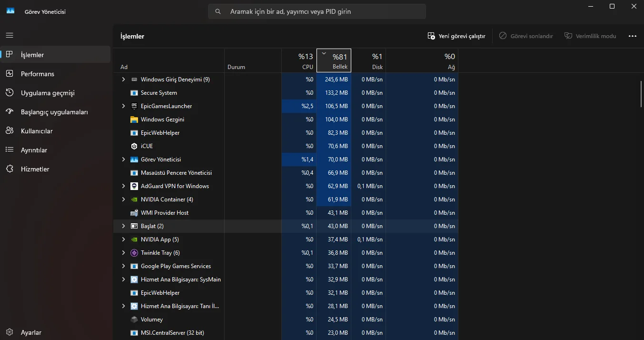This screenshot has width=644, height=340.
Task: Expand the Windows Giriş Deneyimi group
Action: (x=123, y=80)
